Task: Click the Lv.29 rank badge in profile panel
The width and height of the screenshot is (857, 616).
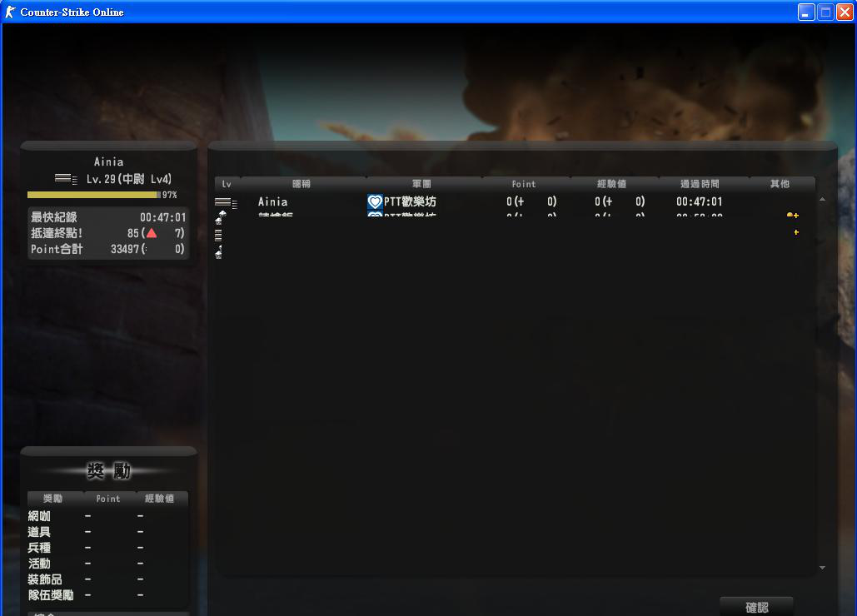Action: click(x=66, y=179)
